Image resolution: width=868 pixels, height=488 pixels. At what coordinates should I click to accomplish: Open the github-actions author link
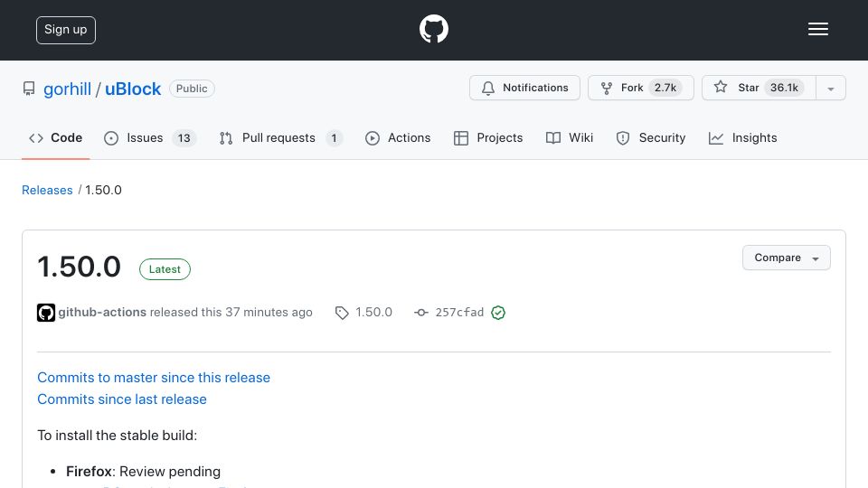click(102, 312)
